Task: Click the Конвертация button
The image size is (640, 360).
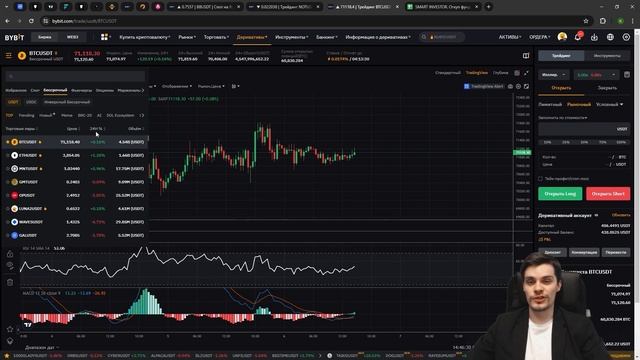Action: 584,252
